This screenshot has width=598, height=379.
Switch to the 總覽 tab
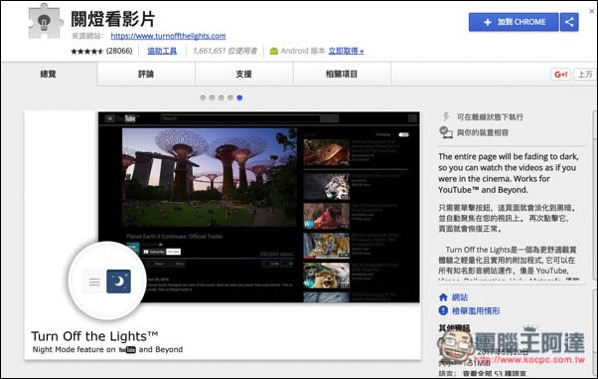coord(48,74)
